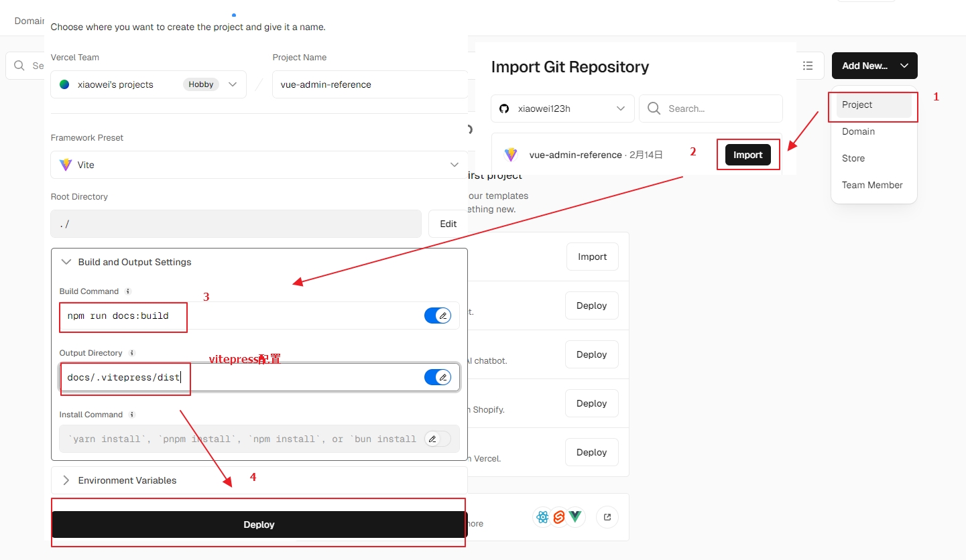Open the xiaowei123h GitHub account dropdown

[562, 109]
